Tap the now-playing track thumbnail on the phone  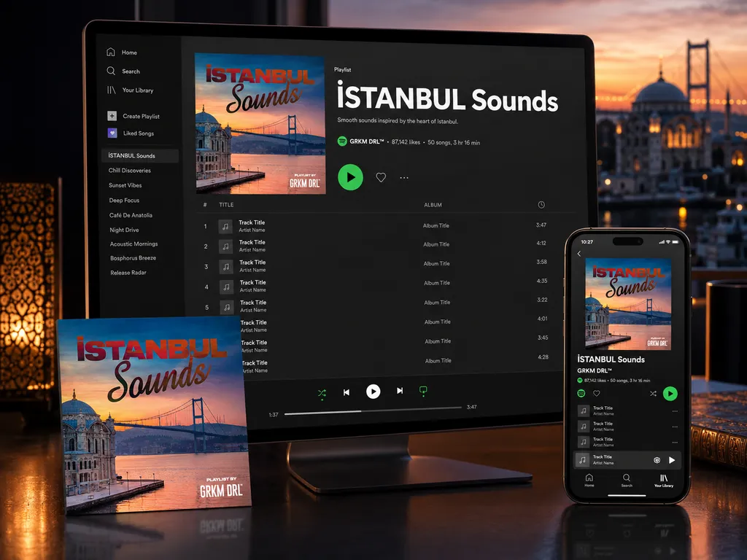[582, 460]
